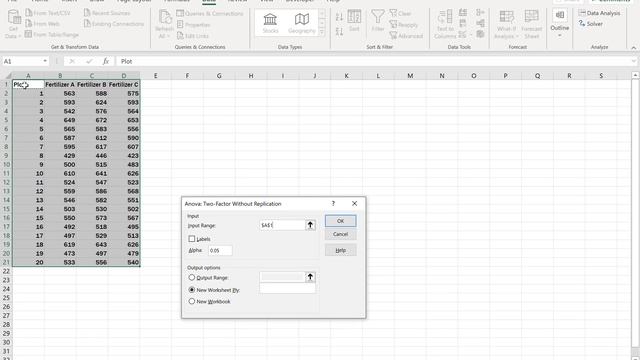This screenshot has height=360, width=640.
Task: Open Data Analysis tools
Action: (599, 13)
